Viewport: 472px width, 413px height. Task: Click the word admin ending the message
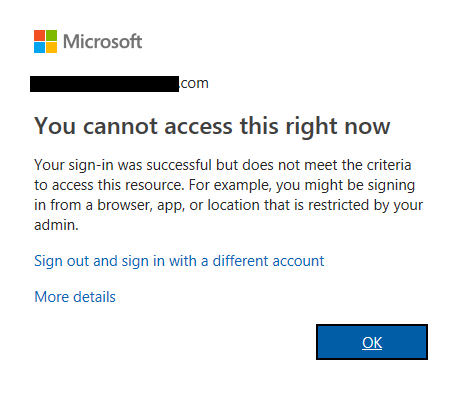[56, 225]
